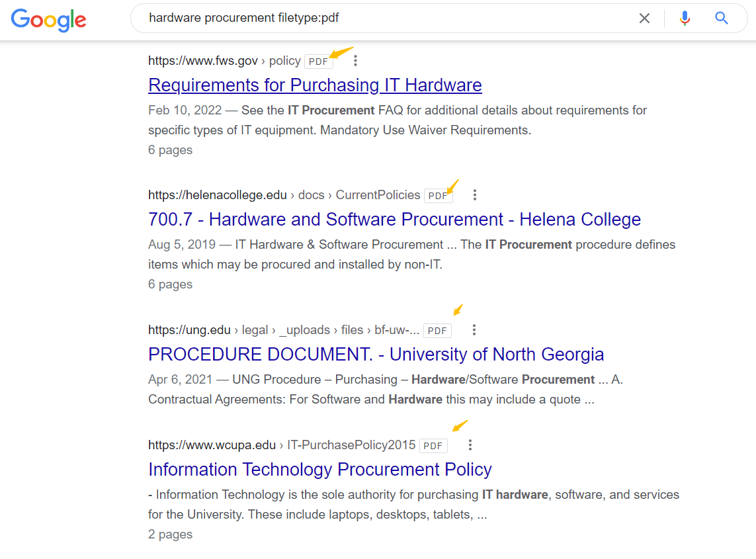Click the Google logo

tap(48, 21)
